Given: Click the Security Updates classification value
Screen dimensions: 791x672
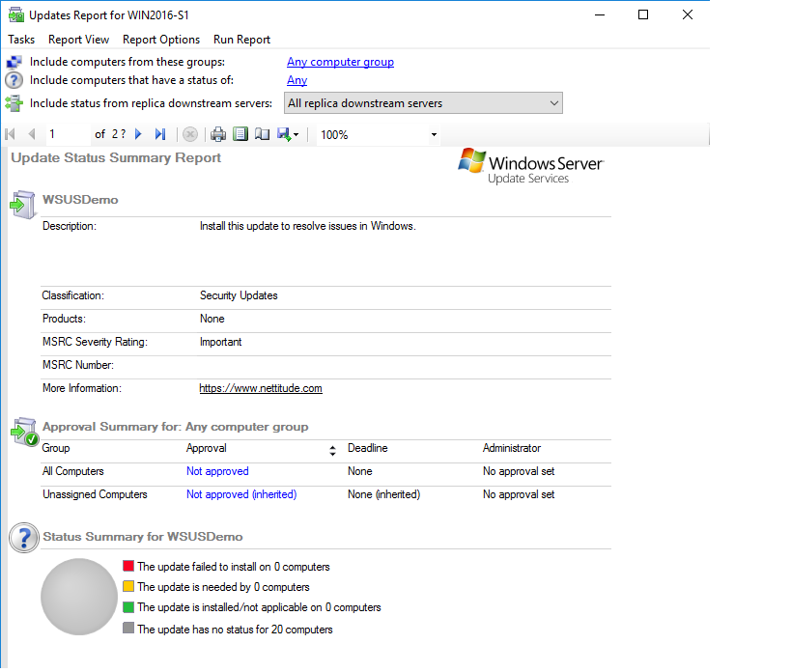Looking at the screenshot, I should click(239, 295).
